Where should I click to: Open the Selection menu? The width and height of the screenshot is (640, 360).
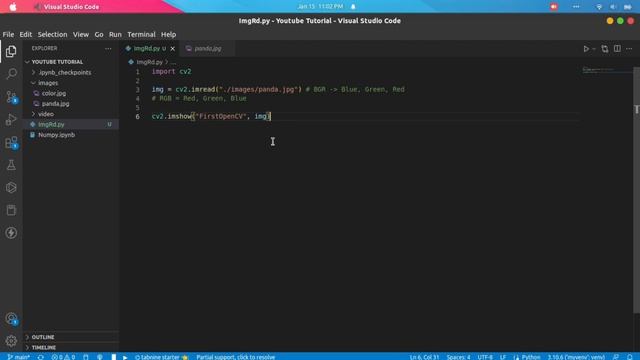(52, 35)
